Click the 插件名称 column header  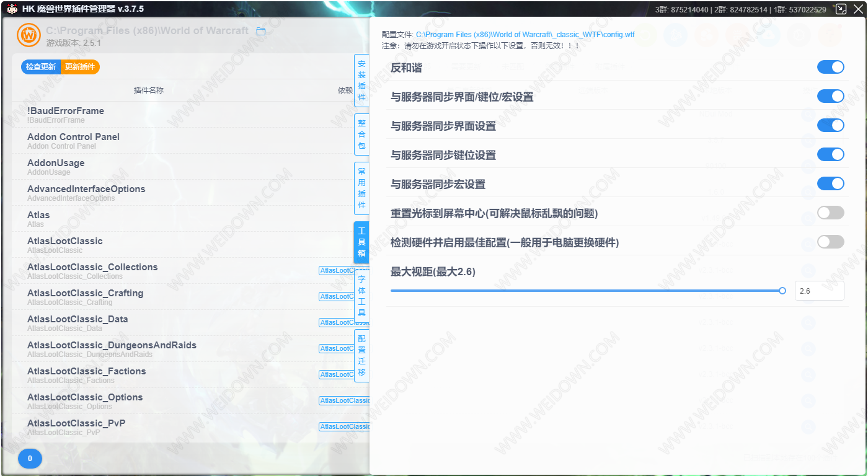coord(149,90)
